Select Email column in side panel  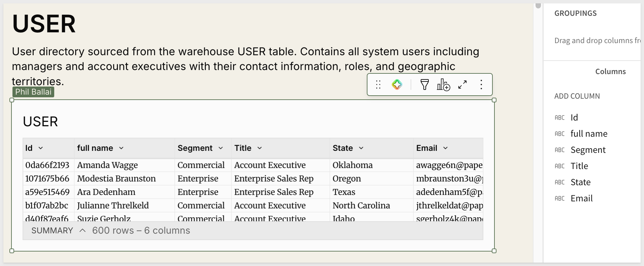pyautogui.click(x=582, y=198)
